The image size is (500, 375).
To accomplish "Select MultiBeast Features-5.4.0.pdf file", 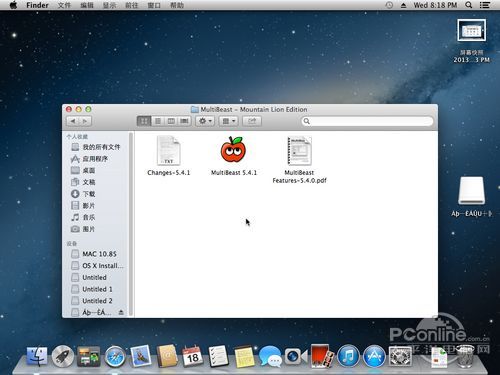I will point(299,151).
